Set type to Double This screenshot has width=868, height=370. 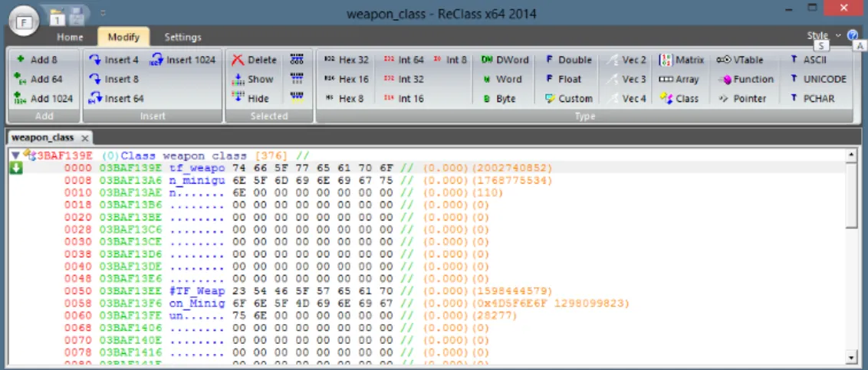[568, 60]
